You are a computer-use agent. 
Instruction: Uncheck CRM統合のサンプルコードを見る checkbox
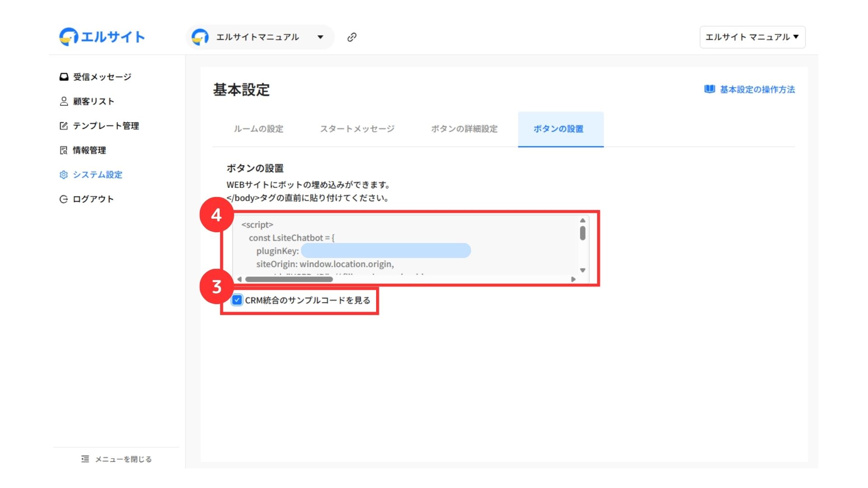coord(237,300)
